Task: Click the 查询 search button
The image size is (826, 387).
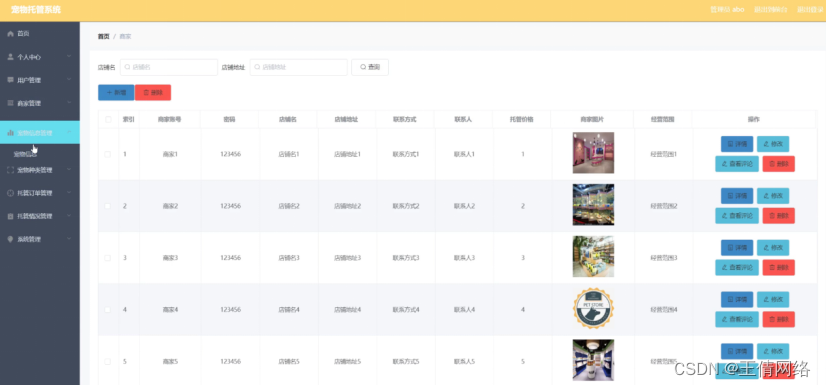Action: tap(370, 67)
